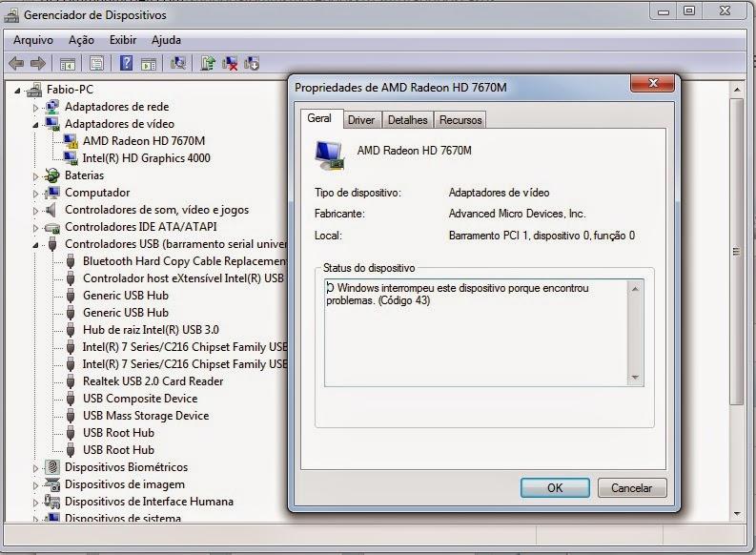
Task: Collapse the Controladores USB node
Action: (35, 245)
